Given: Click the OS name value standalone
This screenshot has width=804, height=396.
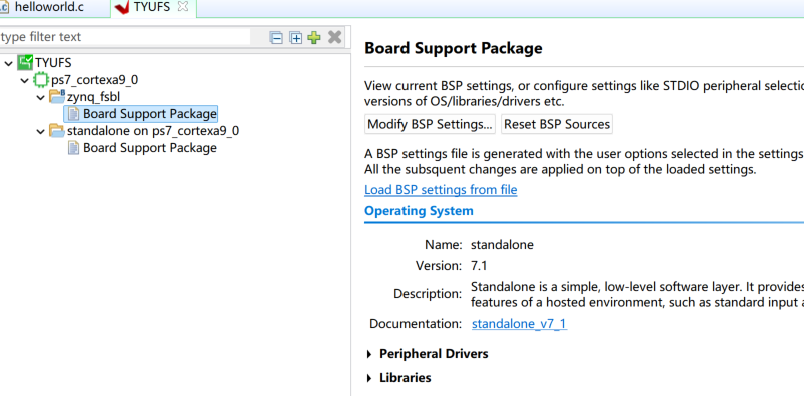Looking at the screenshot, I should pos(502,245).
